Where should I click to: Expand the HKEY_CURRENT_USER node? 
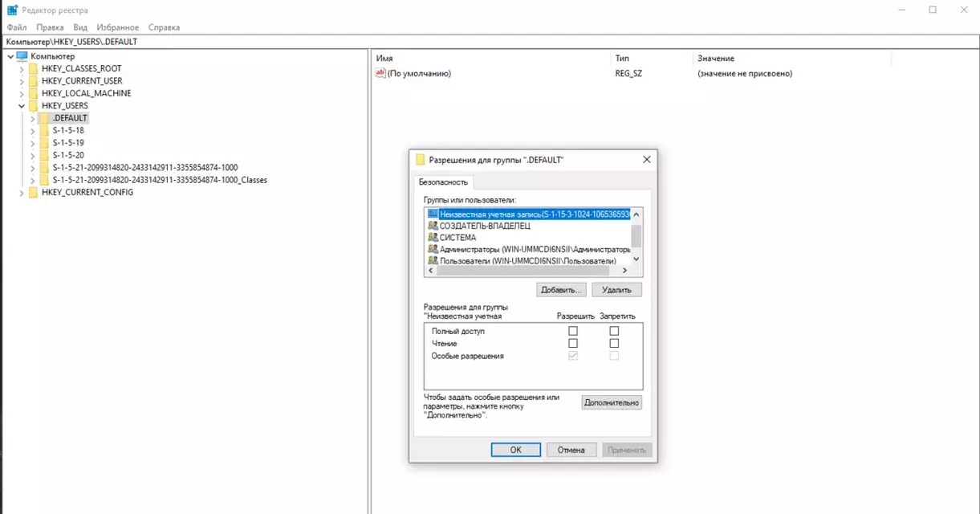click(22, 81)
